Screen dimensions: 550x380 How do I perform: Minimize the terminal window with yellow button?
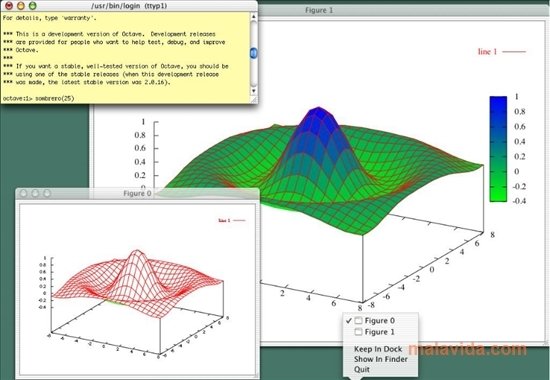pyautogui.click(x=21, y=5)
